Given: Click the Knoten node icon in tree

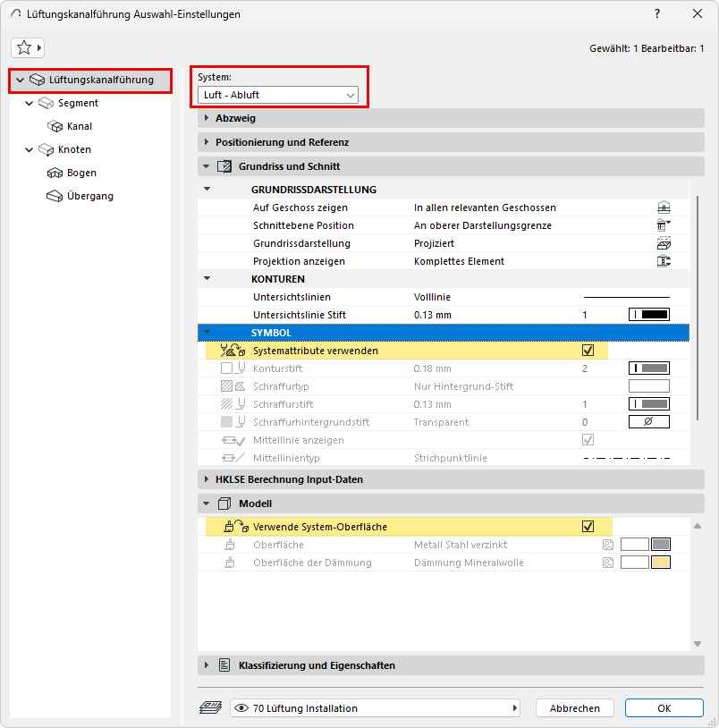Looking at the screenshot, I should [46, 149].
